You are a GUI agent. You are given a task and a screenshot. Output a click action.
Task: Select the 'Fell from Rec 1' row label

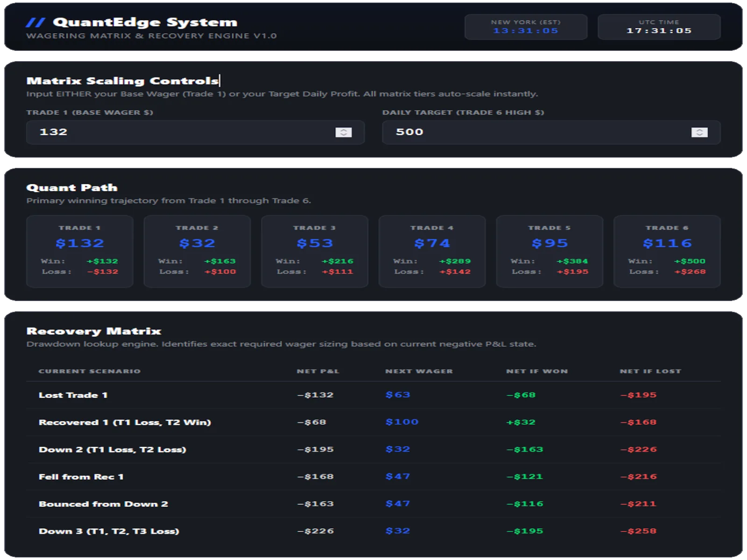pos(81,477)
